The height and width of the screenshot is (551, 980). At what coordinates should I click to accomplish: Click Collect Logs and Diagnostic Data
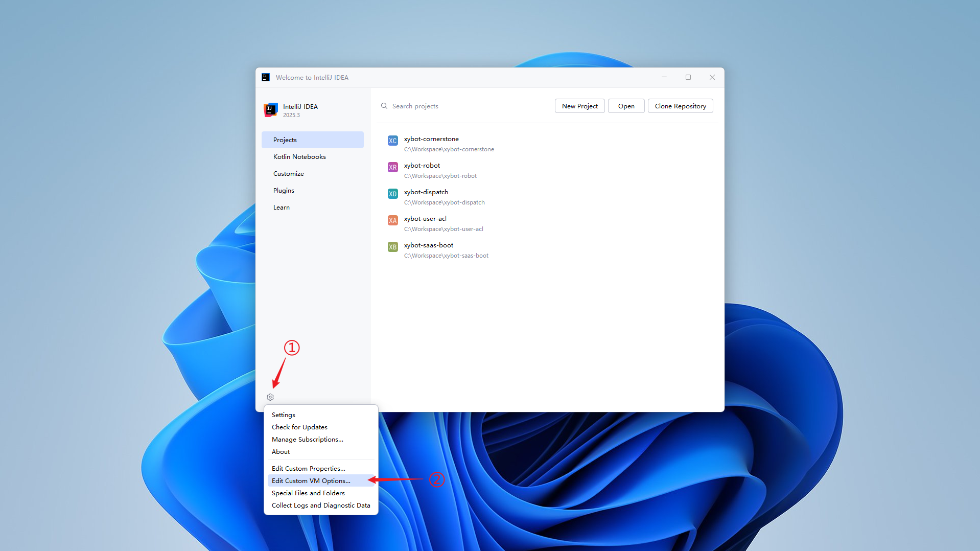(321, 505)
